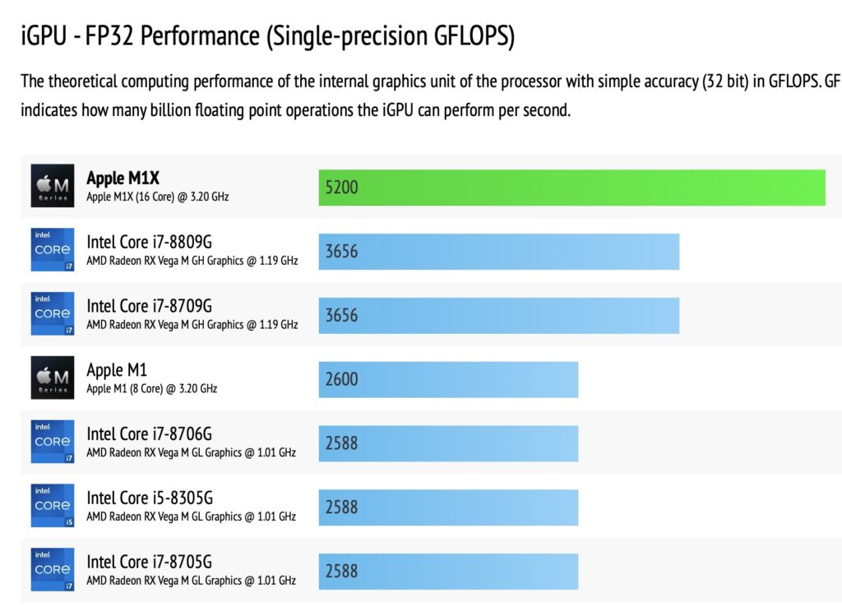Click the green 5200 GFLOPS bar
Viewport: 842px width, 616px height.
click(572, 188)
